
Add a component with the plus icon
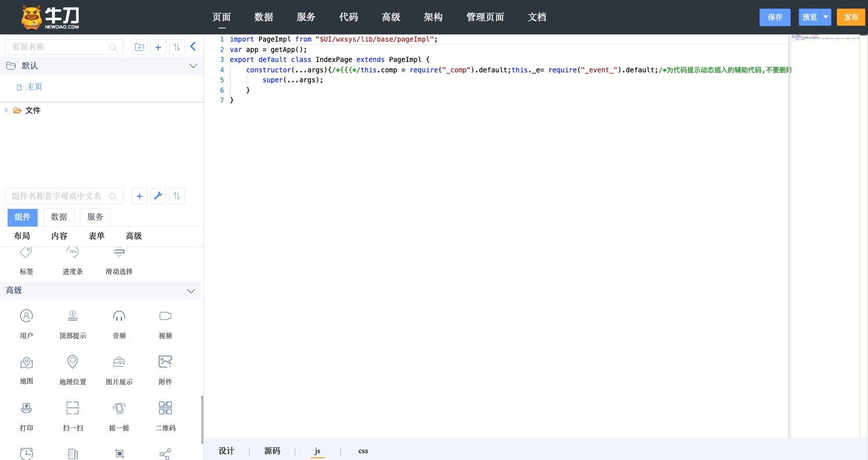point(139,196)
